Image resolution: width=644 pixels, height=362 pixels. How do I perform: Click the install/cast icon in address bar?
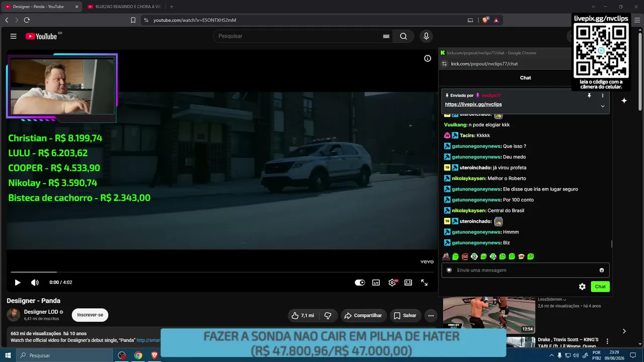[470, 20]
